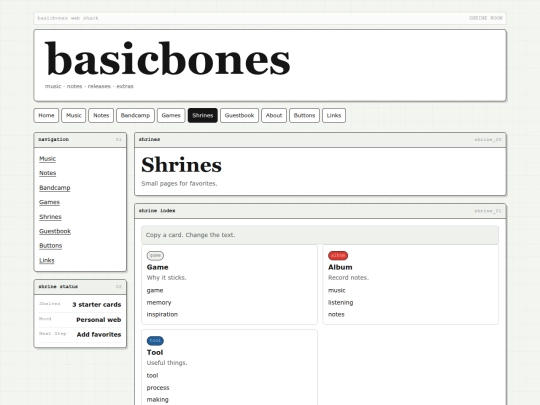
Task: Switch to Games in the top nav bar
Action: coord(171,115)
